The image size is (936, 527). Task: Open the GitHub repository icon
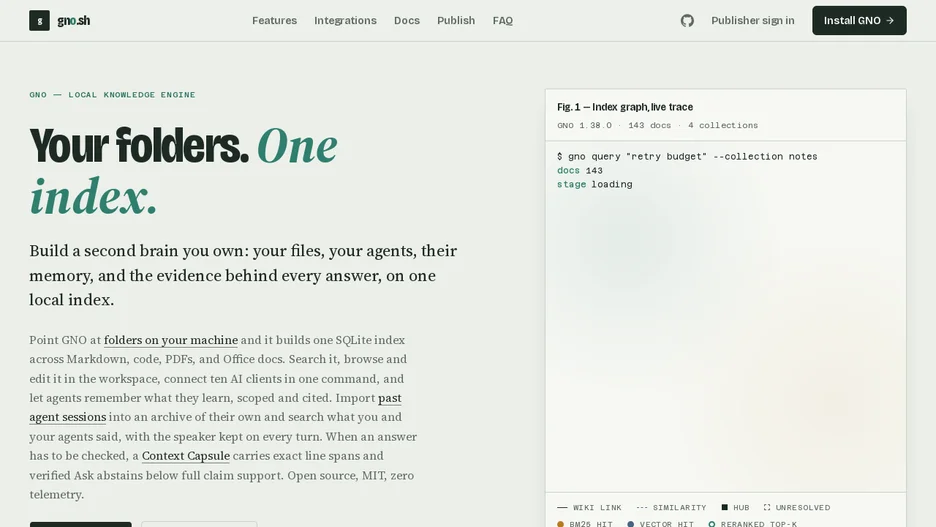pos(687,20)
